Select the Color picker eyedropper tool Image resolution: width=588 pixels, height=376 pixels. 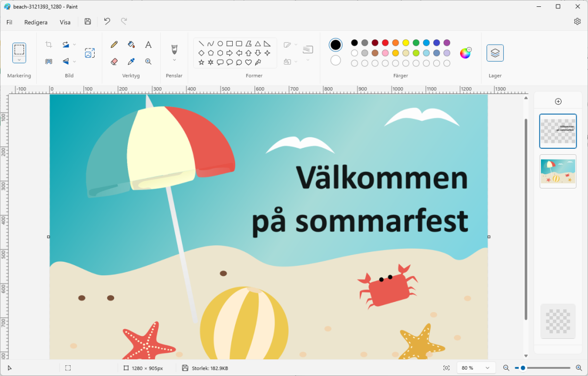point(131,61)
